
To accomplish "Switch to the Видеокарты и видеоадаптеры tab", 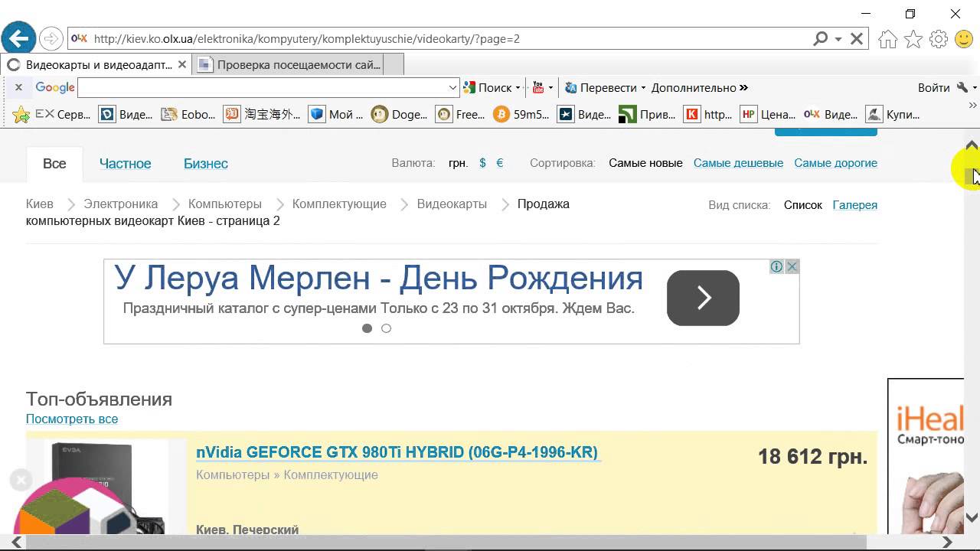I will (x=96, y=65).
